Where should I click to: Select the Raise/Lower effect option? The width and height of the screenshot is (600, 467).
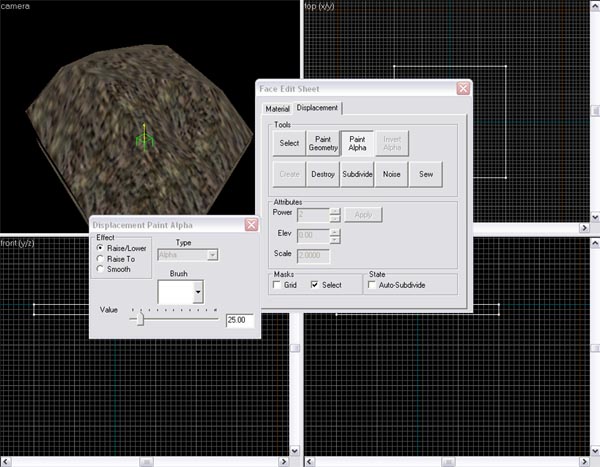(100, 248)
